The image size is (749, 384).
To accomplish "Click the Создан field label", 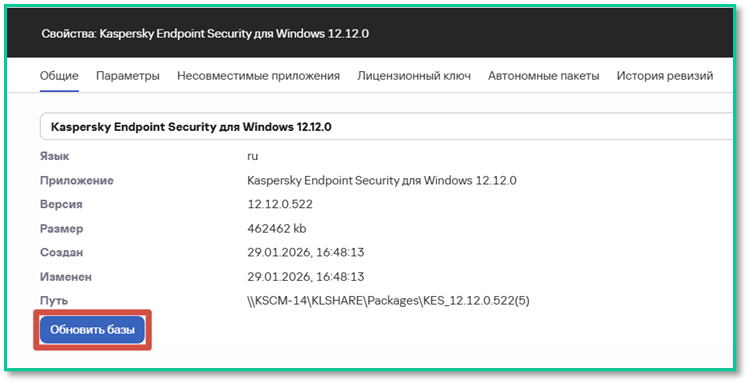I will (x=62, y=252).
